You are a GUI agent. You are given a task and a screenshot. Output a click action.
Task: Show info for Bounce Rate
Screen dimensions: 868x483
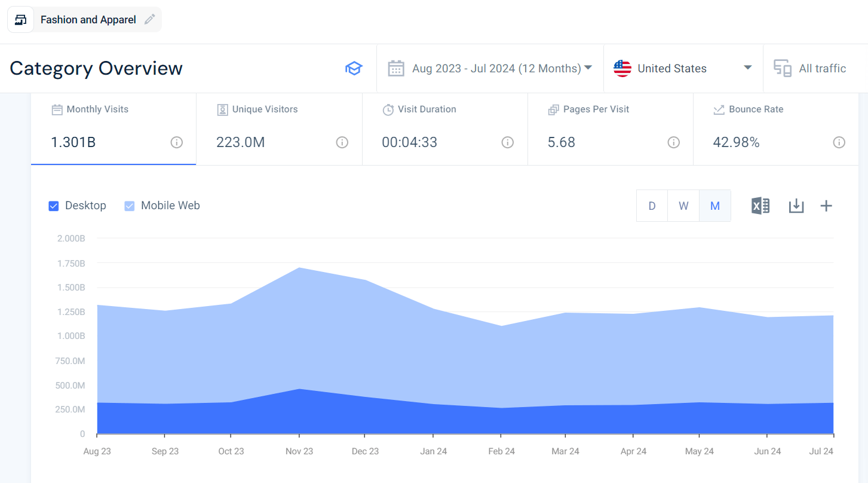[839, 142]
